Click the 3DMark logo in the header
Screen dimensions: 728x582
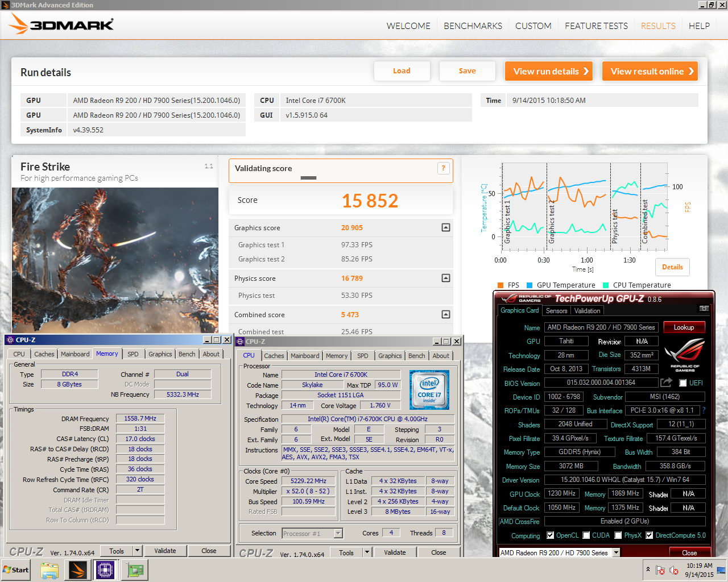click(61, 24)
